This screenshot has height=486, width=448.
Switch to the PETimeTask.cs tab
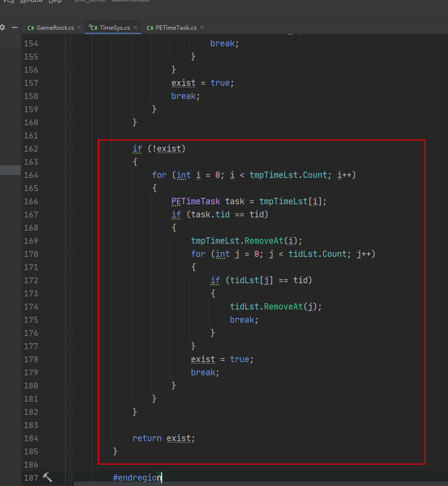coord(176,28)
